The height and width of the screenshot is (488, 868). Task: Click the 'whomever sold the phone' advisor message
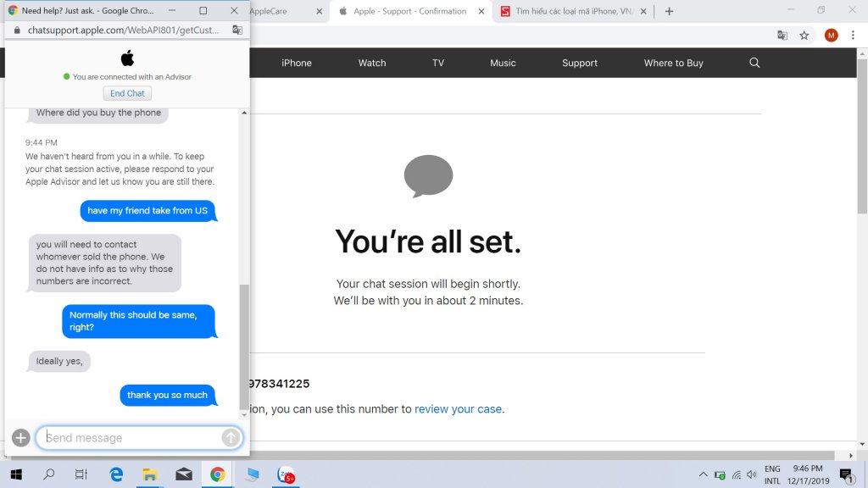104,263
